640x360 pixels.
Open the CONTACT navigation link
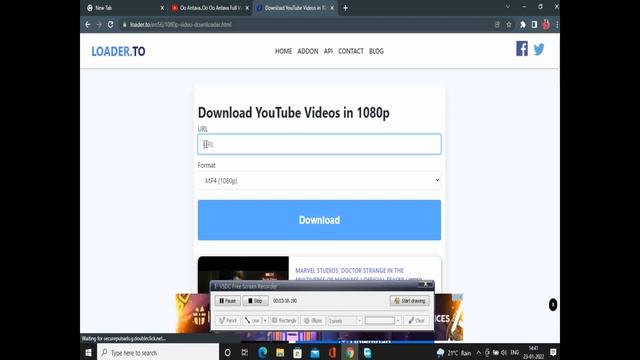pyautogui.click(x=351, y=51)
